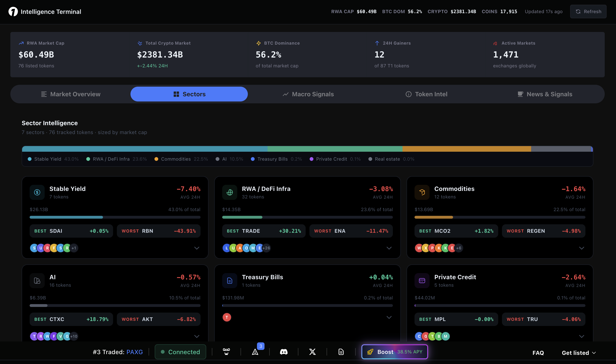Click the Treasury Bills blue legend dot
This screenshot has height=364, width=616.
pos(253,159)
